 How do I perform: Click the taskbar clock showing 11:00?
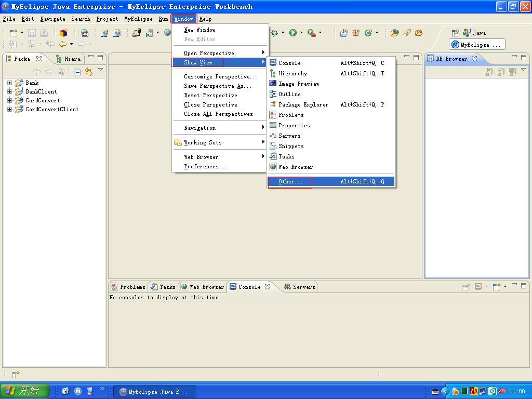click(517, 392)
